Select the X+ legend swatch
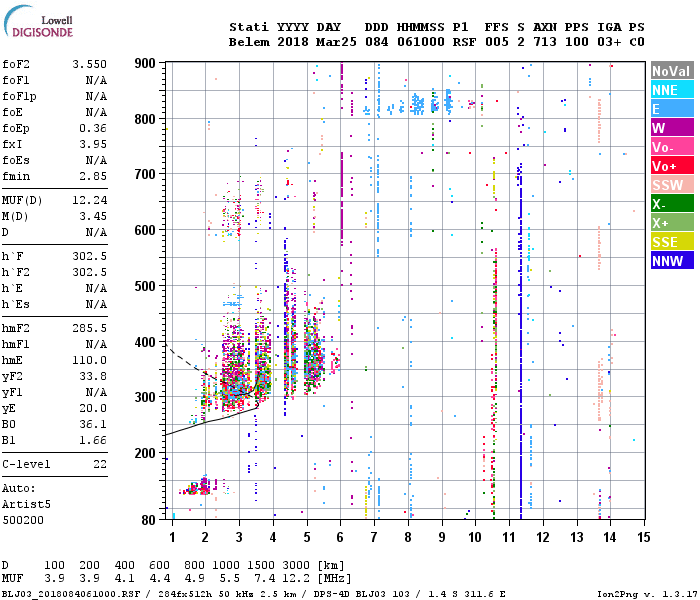700x600 pixels. [x=672, y=223]
